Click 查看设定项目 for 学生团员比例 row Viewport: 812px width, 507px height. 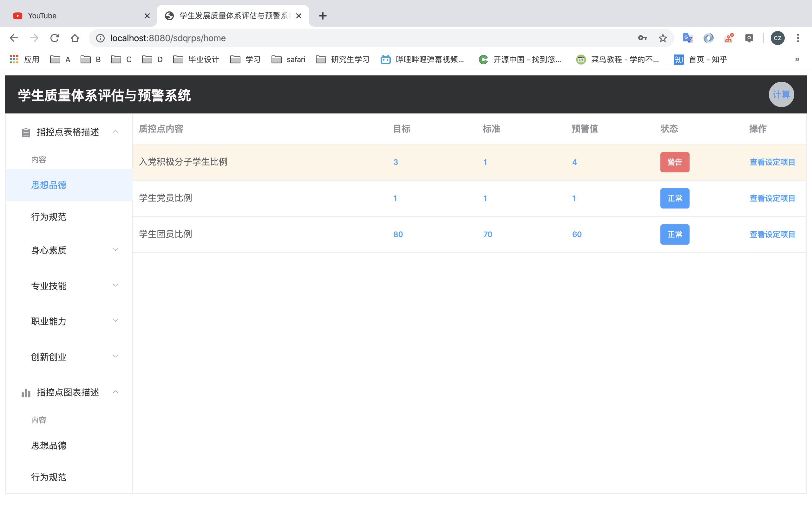pos(772,234)
